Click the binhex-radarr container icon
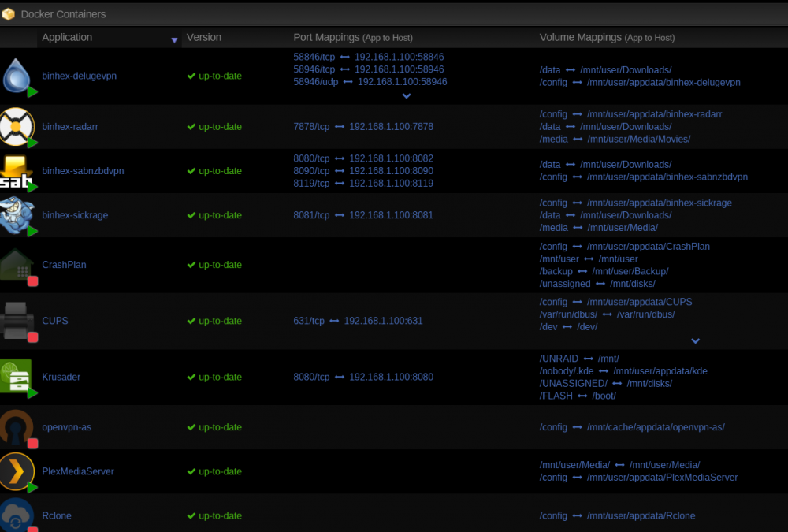 (x=17, y=126)
